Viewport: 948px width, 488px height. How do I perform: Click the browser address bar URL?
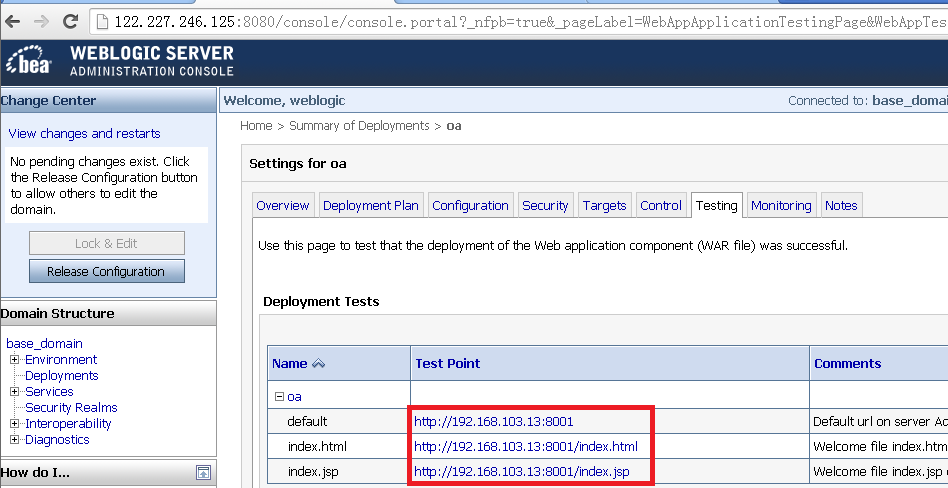coord(529,22)
